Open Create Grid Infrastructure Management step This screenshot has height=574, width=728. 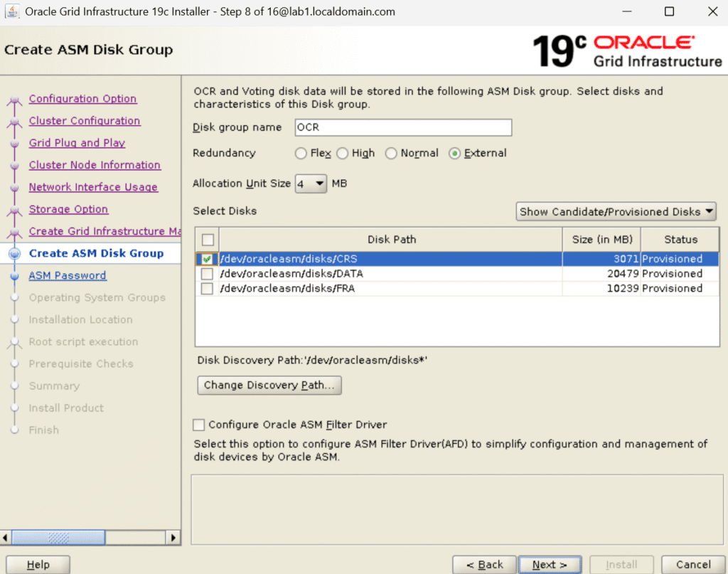(x=105, y=231)
